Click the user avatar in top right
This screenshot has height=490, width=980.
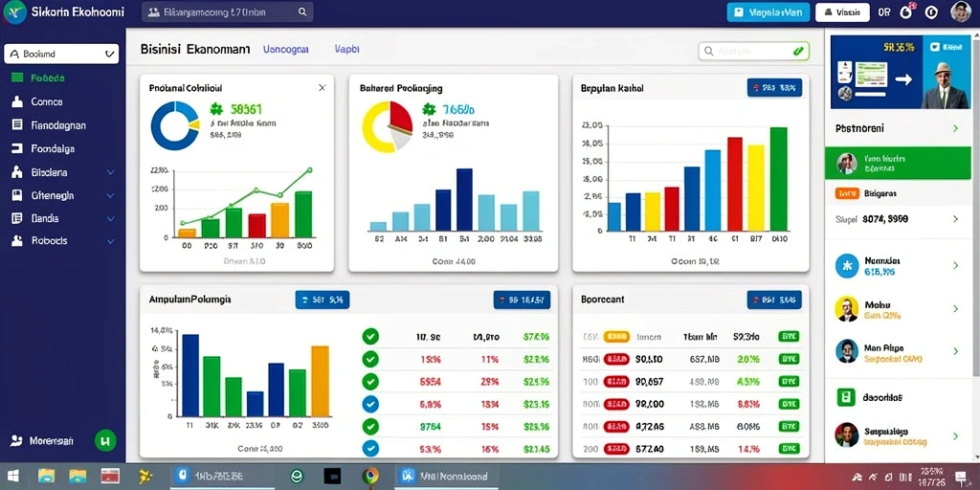point(961,11)
